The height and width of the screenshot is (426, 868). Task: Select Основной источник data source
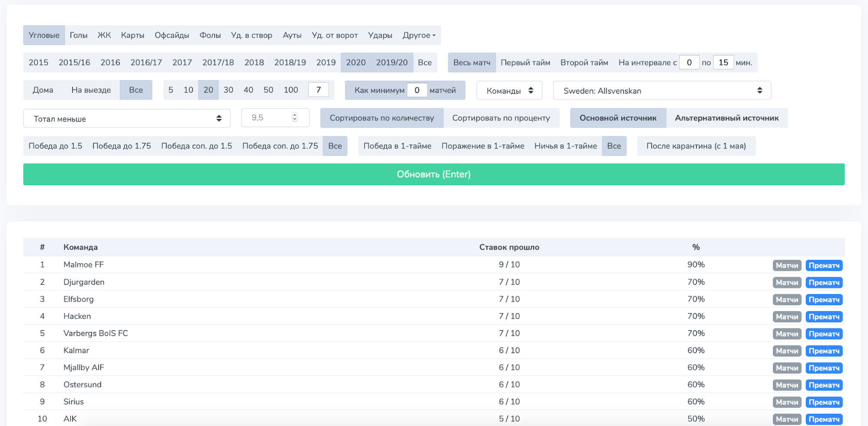[x=618, y=118]
